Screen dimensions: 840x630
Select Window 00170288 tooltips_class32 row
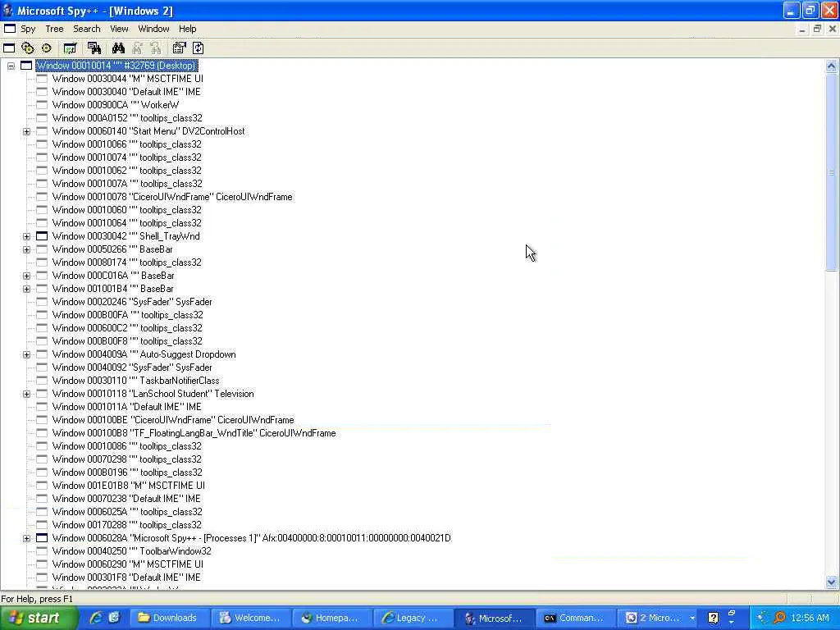point(127,525)
